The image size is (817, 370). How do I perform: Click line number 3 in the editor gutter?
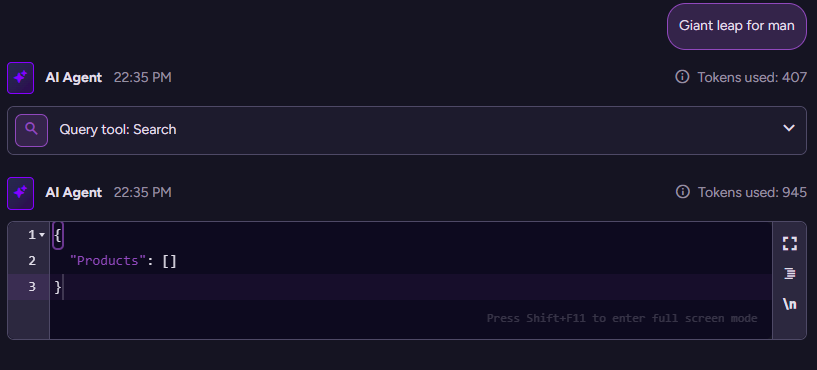click(32, 287)
